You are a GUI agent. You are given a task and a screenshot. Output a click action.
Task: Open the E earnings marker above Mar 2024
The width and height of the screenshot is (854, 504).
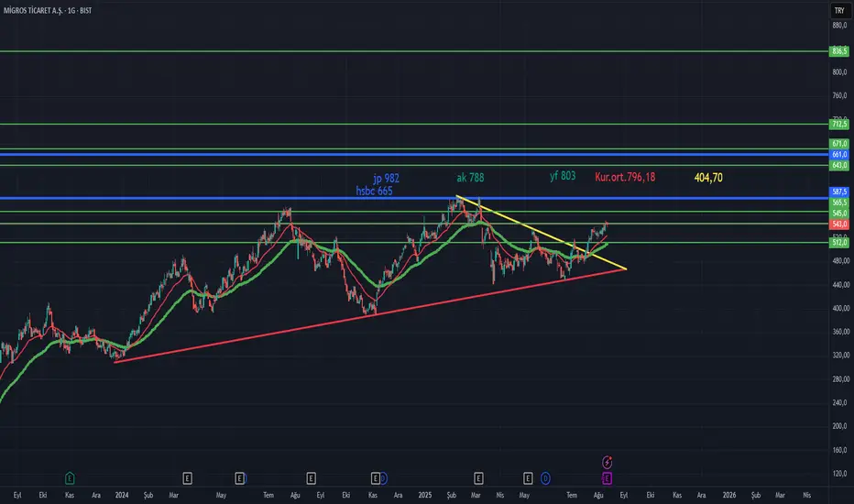187,478
